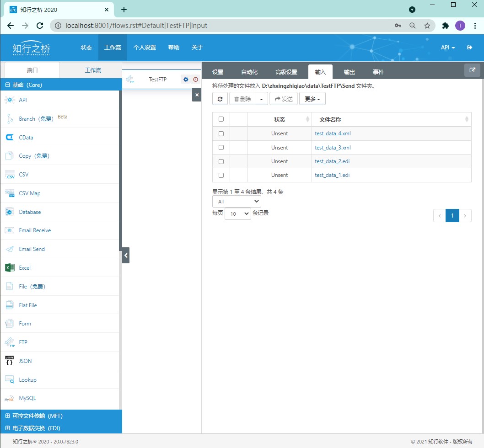This screenshot has height=448, width=484.
Task: Switch to the 自动化 tab
Action: [x=249, y=72]
